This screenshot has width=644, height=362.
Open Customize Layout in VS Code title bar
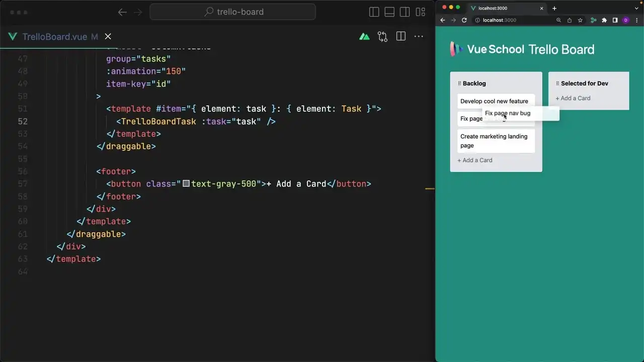tap(421, 12)
